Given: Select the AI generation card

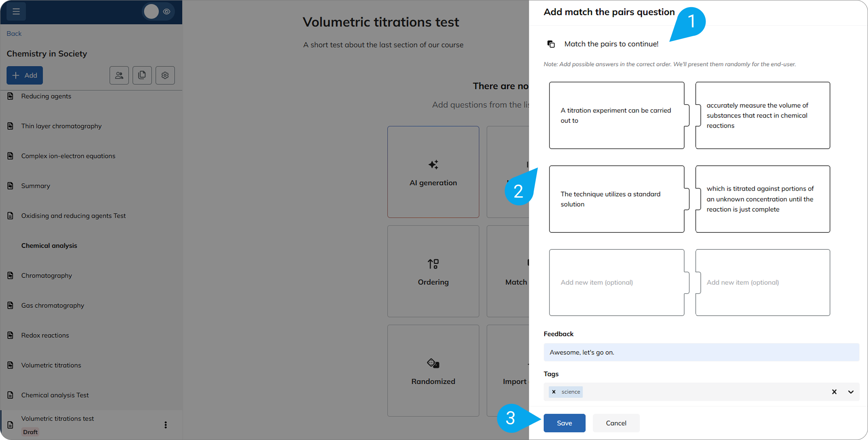Looking at the screenshot, I should (x=433, y=172).
